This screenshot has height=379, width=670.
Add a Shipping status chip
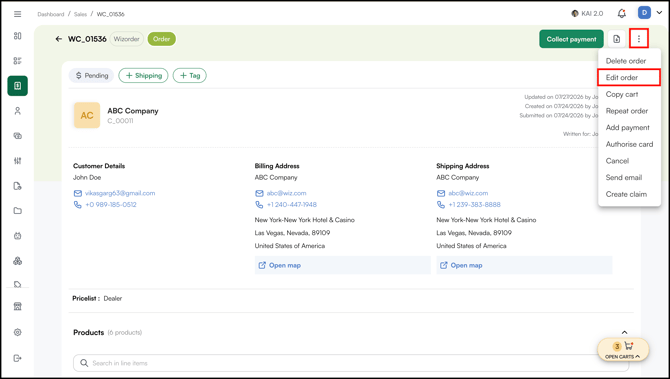click(x=144, y=76)
